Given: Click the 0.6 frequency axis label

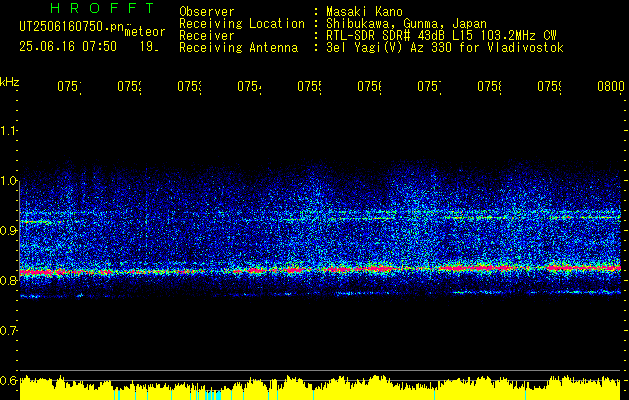Looking at the screenshot, I should point(9,380).
